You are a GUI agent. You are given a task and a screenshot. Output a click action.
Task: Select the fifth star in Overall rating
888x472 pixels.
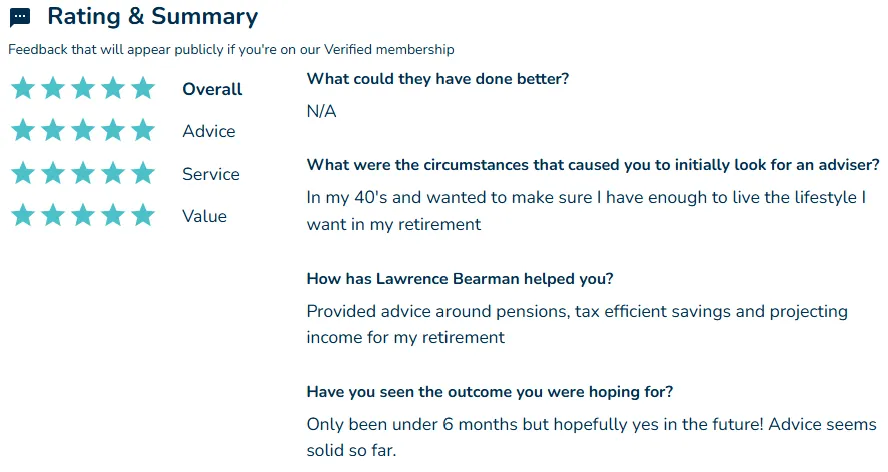tap(143, 88)
